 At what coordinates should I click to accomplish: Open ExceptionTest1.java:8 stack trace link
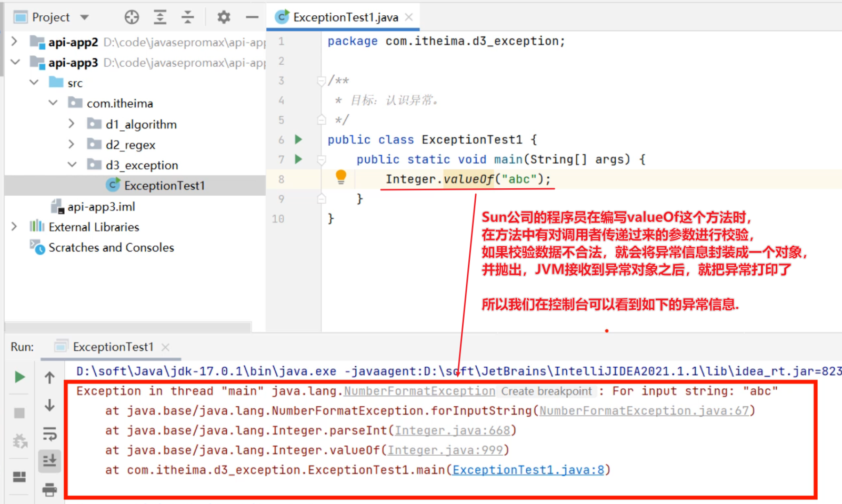tap(528, 470)
